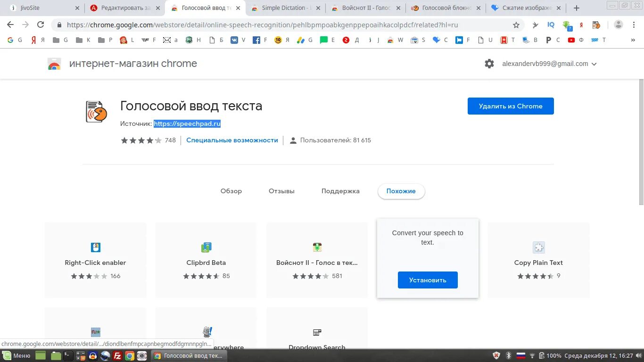Switch to the Simple Dictation browser tab
This screenshot has width=644, height=362.
pyautogui.click(x=286, y=8)
